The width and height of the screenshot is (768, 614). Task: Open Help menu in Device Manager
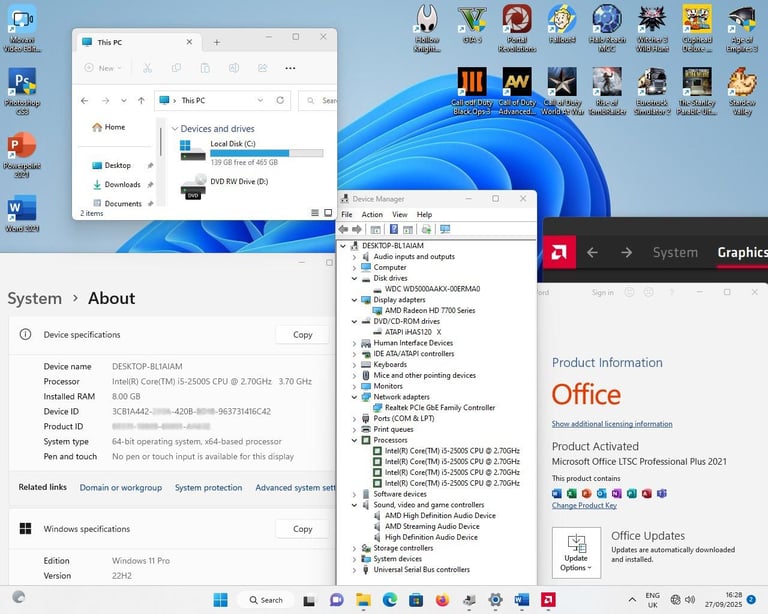[425, 214]
